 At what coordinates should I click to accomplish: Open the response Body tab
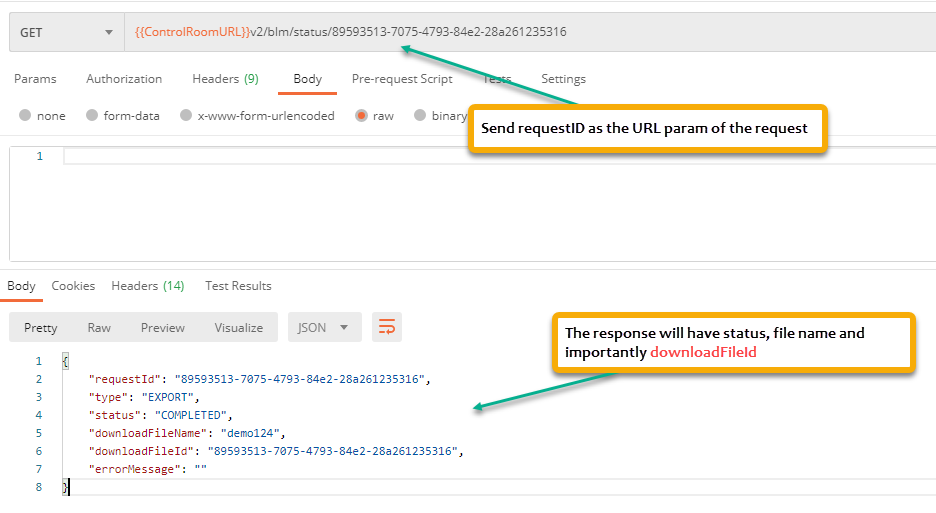(21, 286)
